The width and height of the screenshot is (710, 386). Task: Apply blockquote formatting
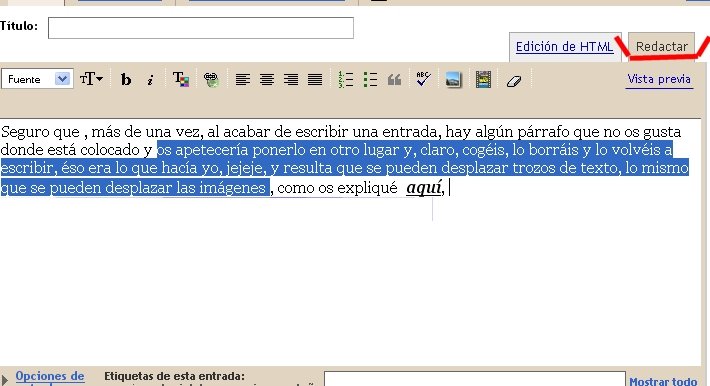tap(394, 80)
